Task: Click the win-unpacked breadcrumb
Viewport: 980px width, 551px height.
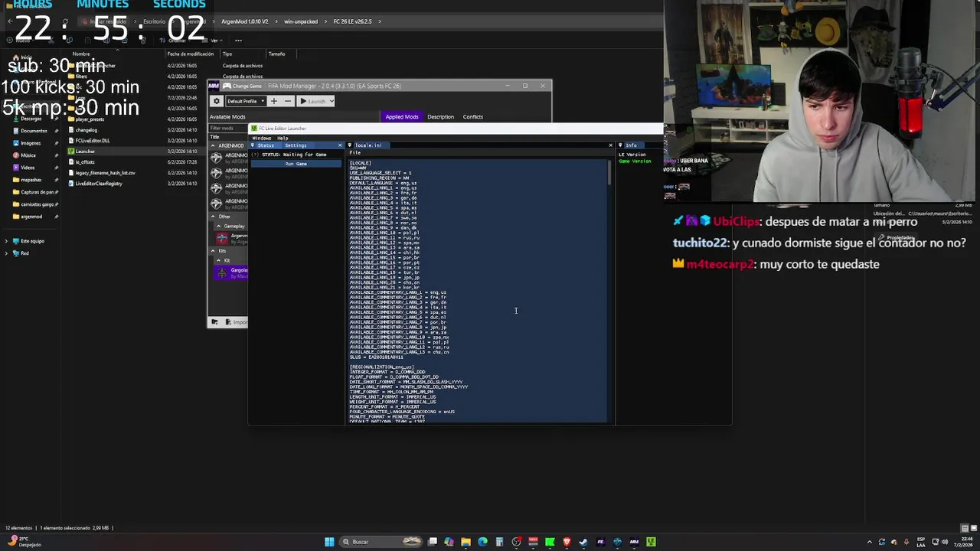Action: [300, 21]
